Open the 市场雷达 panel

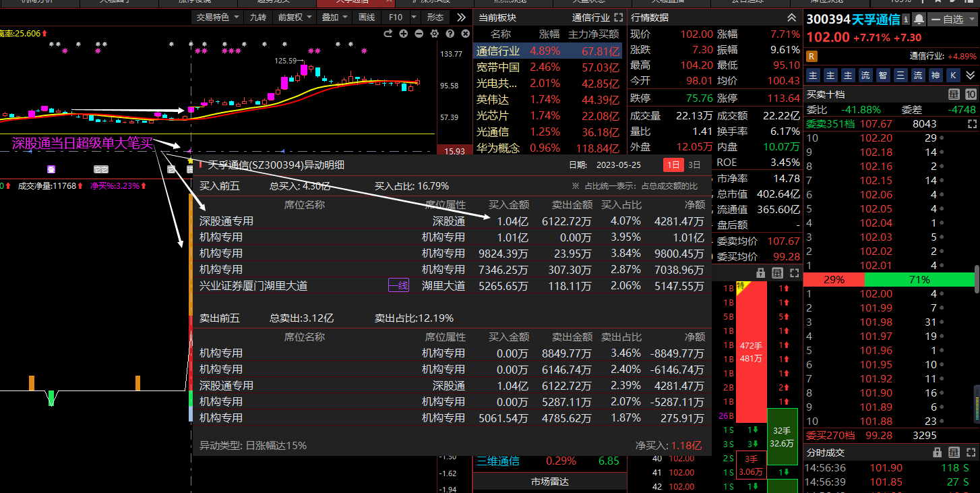550,482
